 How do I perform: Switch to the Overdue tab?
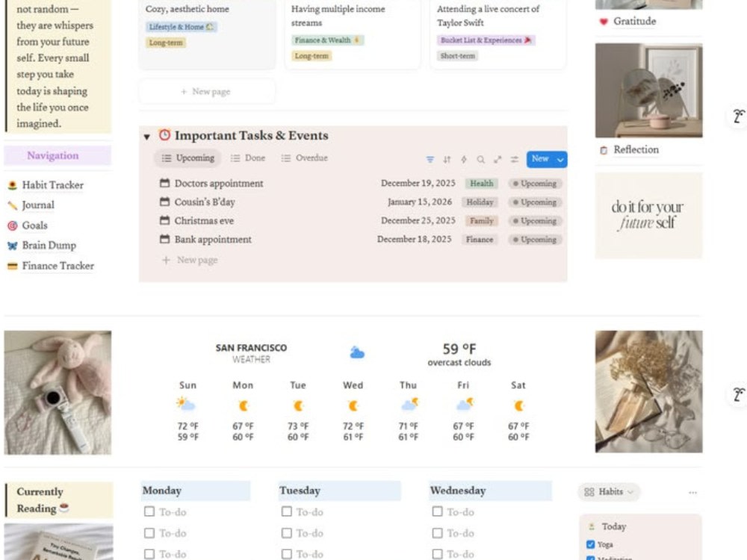tap(305, 158)
